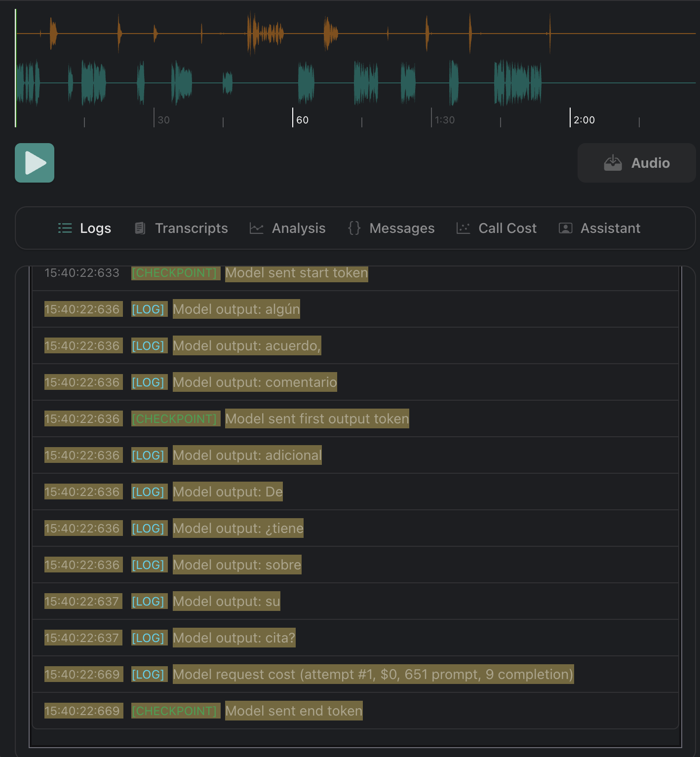
Task: Open the Messages tab
Action: pyautogui.click(x=402, y=228)
